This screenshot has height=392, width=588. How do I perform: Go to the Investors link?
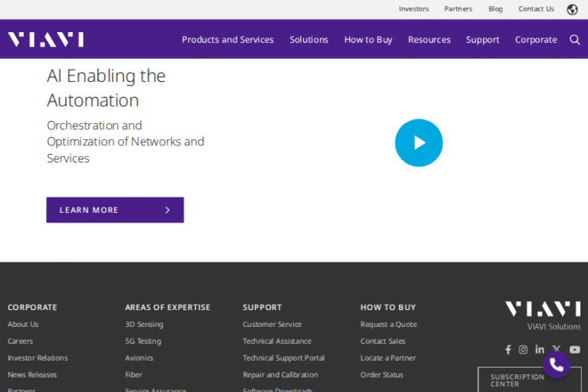pos(413,9)
